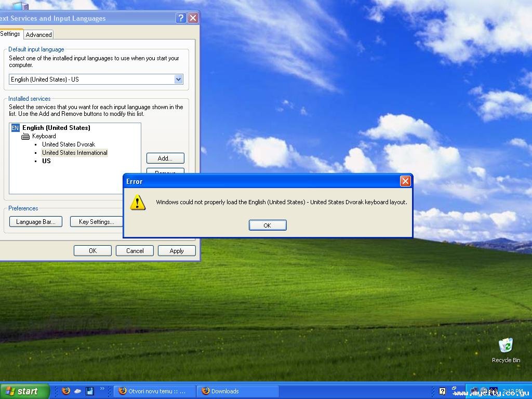Select the Recycle Bin desktop icon
Image resolution: width=532 pixels, height=399 pixels.
[x=506, y=351]
